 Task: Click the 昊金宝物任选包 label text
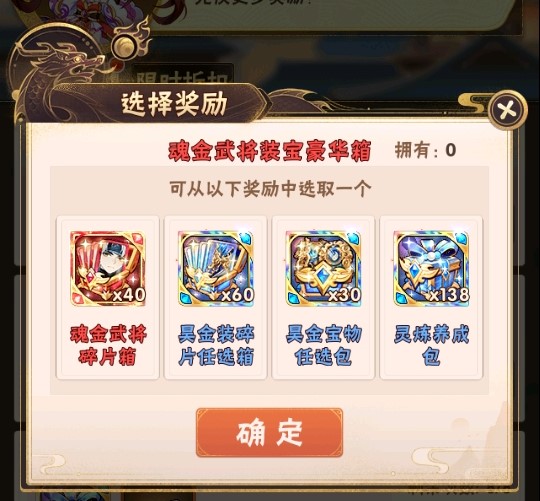[323, 345]
